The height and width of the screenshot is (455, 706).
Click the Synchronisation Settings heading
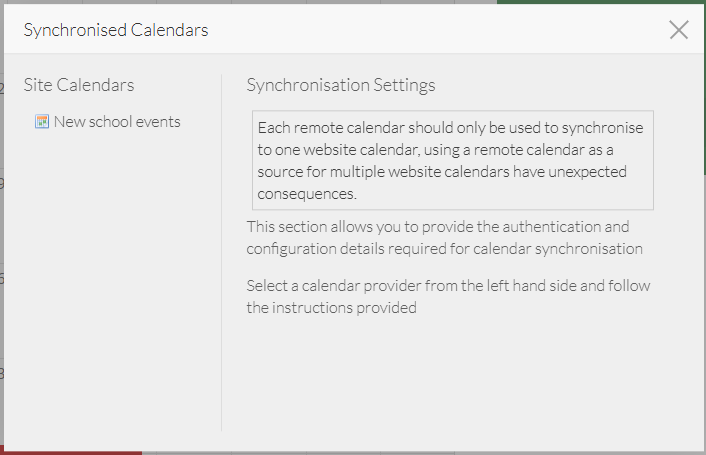341,85
